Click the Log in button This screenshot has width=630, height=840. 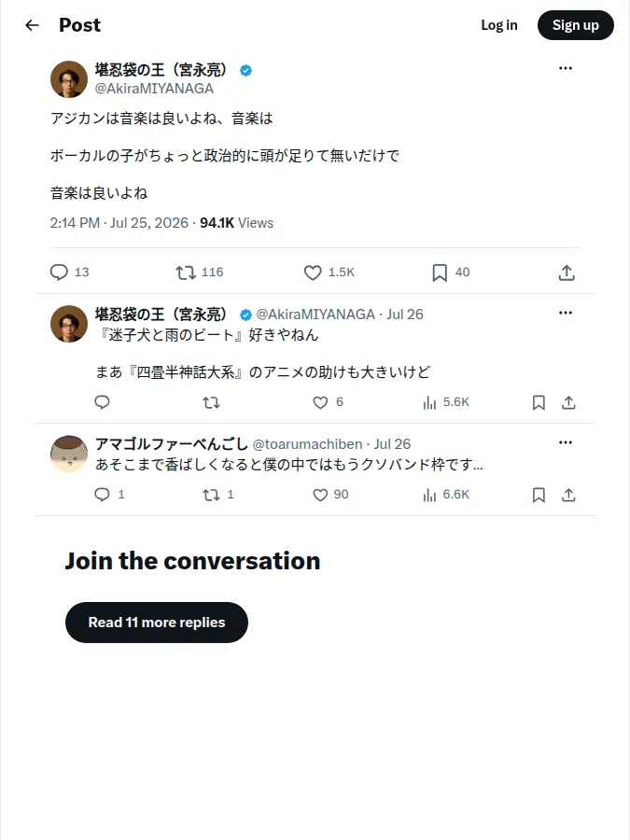(x=499, y=25)
